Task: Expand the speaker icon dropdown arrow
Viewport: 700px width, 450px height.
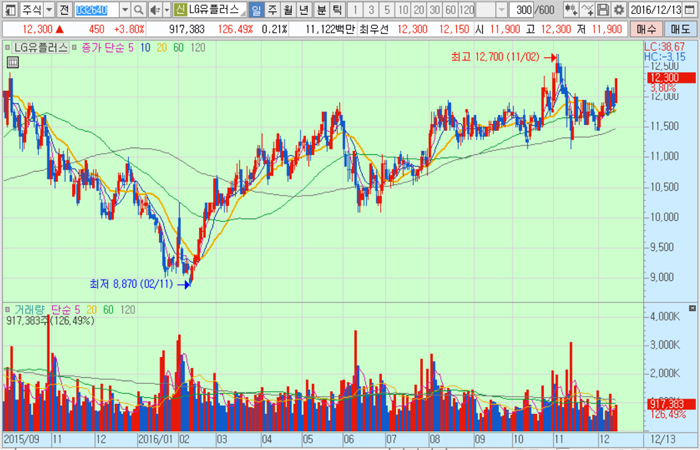Action: [166, 9]
